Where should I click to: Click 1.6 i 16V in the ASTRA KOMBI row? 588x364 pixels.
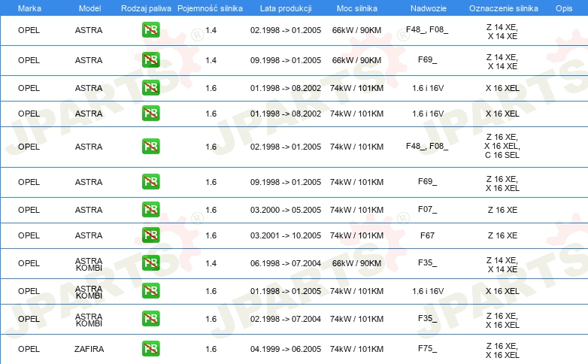(x=428, y=291)
